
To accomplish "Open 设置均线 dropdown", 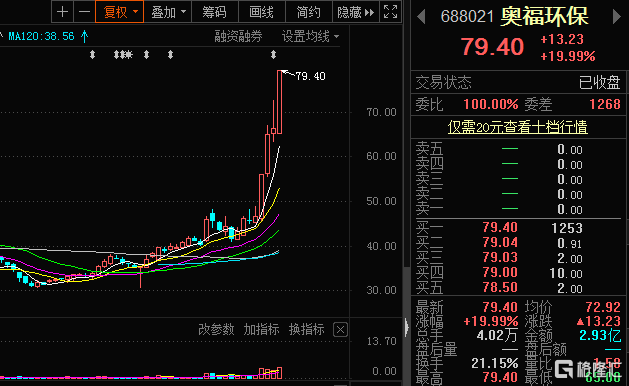I will point(310,37).
